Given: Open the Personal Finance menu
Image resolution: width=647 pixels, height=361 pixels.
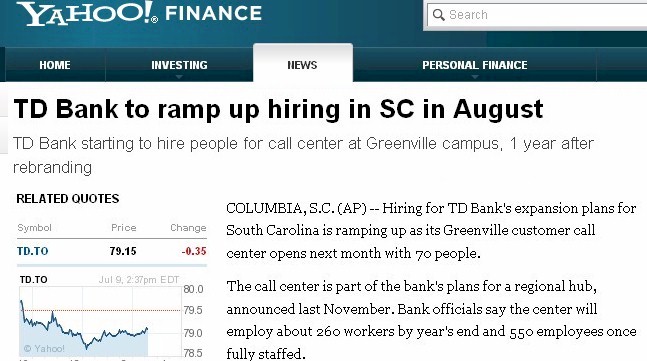Looking at the screenshot, I should point(475,65).
